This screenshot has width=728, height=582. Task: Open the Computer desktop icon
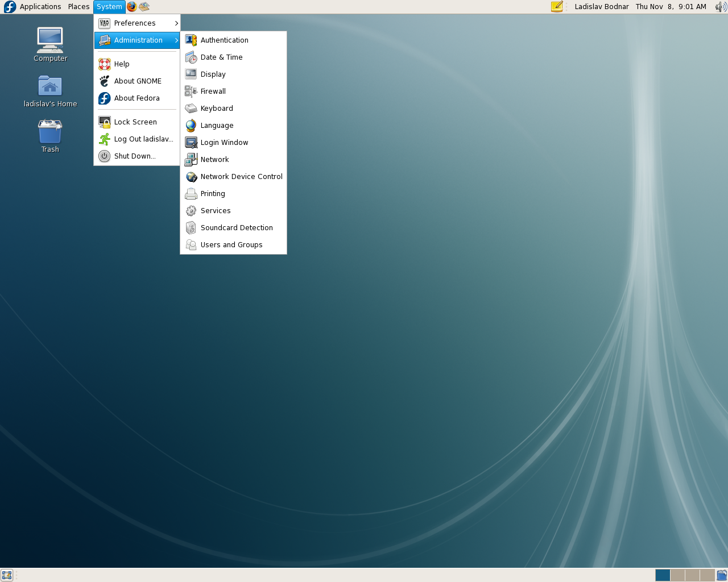(50, 44)
